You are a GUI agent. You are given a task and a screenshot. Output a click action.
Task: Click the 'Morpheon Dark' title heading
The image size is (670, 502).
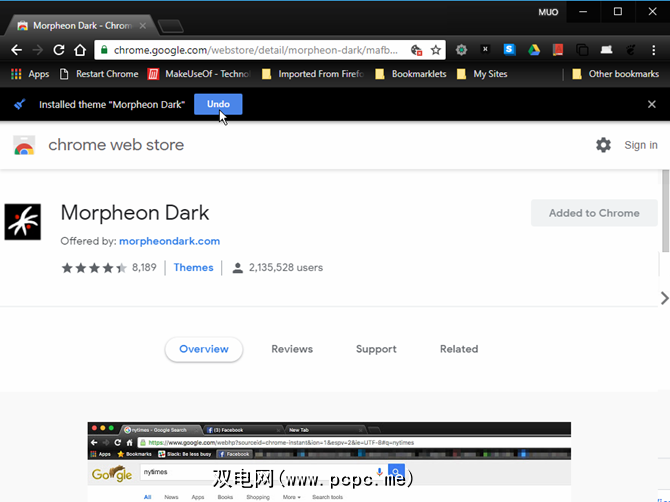click(x=135, y=212)
